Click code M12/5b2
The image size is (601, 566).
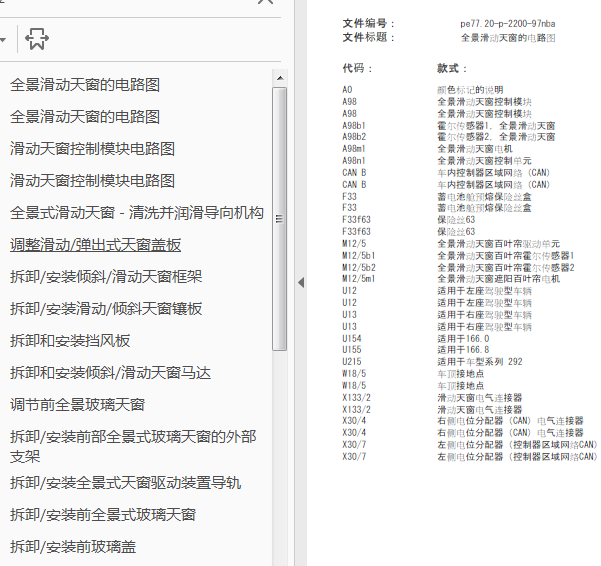coord(359,267)
